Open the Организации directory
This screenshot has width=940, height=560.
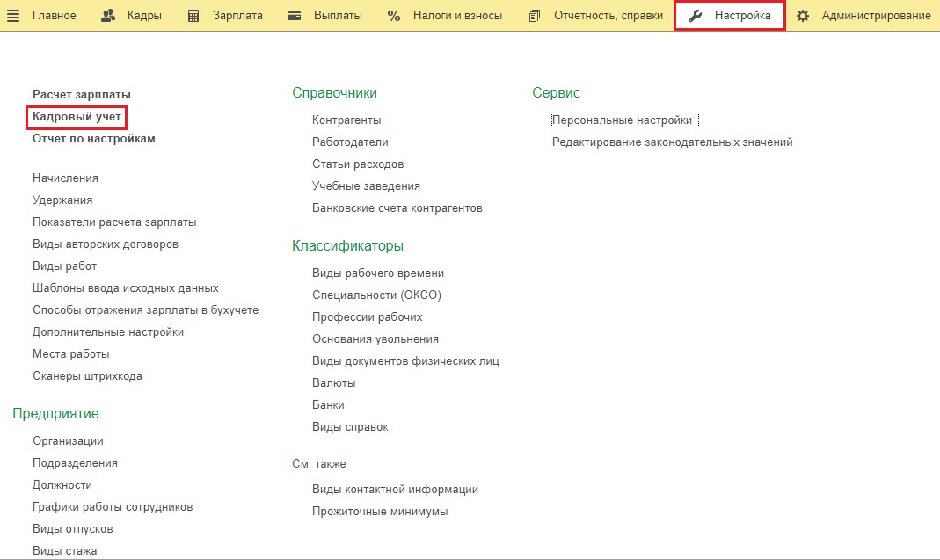tap(68, 441)
